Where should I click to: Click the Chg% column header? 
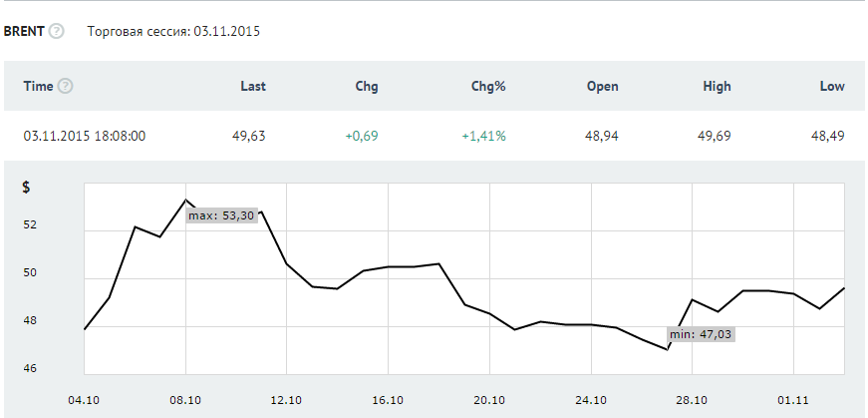click(x=488, y=86)
